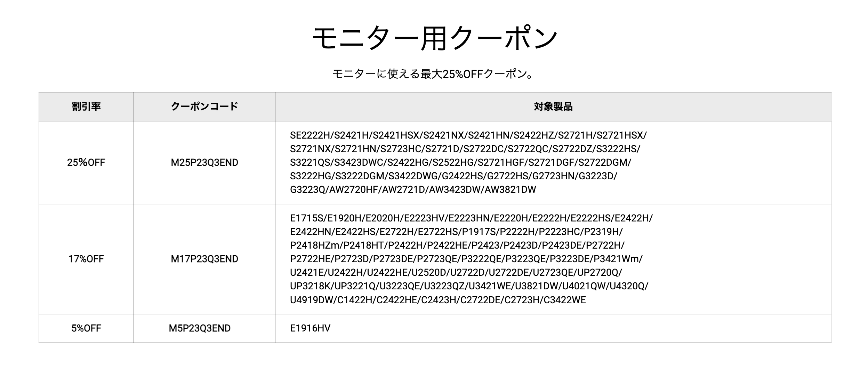Click the M5P23Q3END coupon code

(x=200, y=328)
